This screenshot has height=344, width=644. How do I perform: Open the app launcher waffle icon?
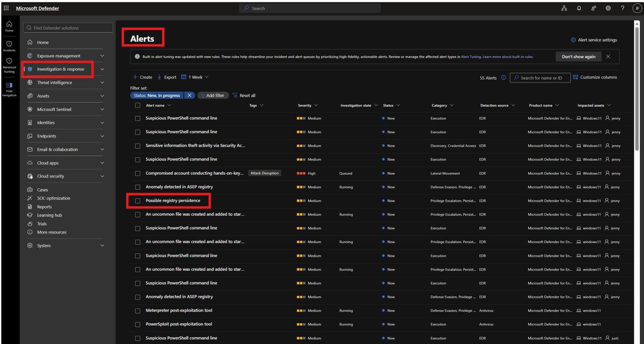(x=6, y=8)
